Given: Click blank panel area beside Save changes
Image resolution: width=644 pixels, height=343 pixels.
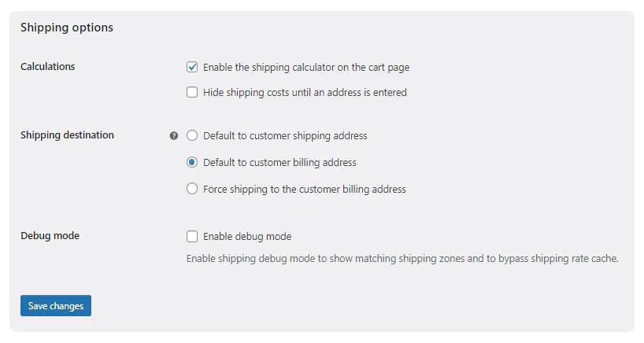Looking at the screenshot, I should 328,306.
